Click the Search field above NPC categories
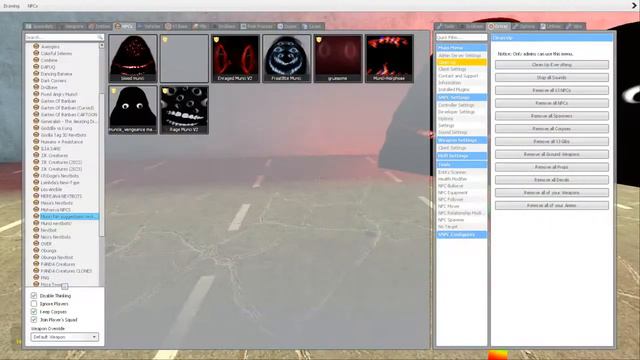 tap(64, 37)
